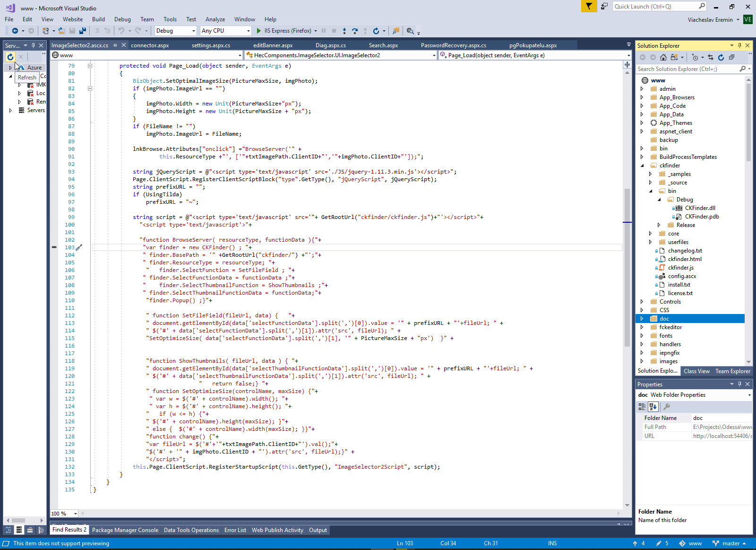Collapse the ckfinder folder in Solution Explorer
Viewport: 756px width, 550px height.
coord(642,166)
